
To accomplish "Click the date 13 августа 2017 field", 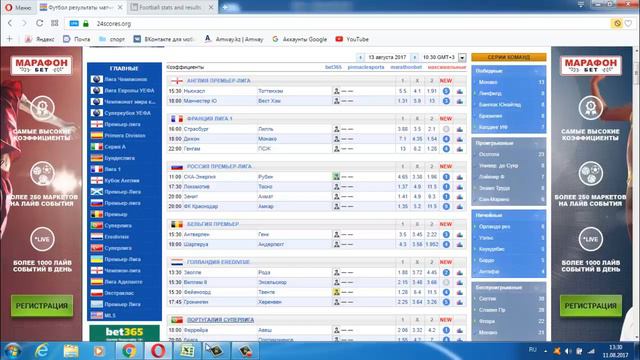I will point(387,58).
